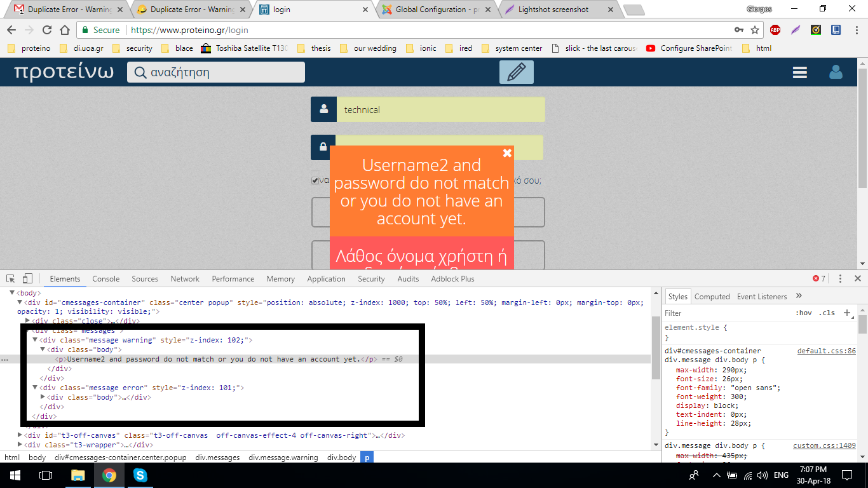Select the Computed styles tab
The height and width of the screenshot is (488, 868).
click(x=712, y=296)
